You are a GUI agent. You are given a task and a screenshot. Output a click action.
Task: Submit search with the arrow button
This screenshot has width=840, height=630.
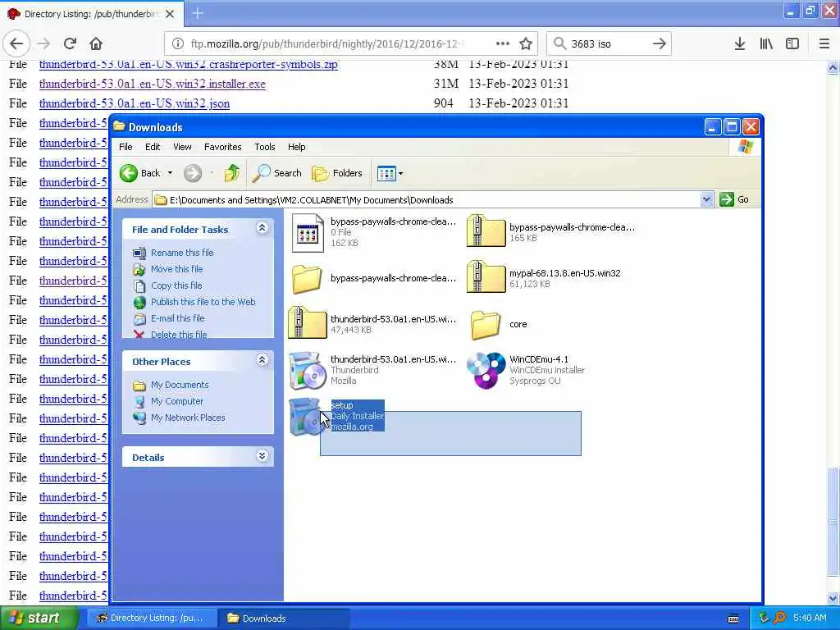click(660, 43)
